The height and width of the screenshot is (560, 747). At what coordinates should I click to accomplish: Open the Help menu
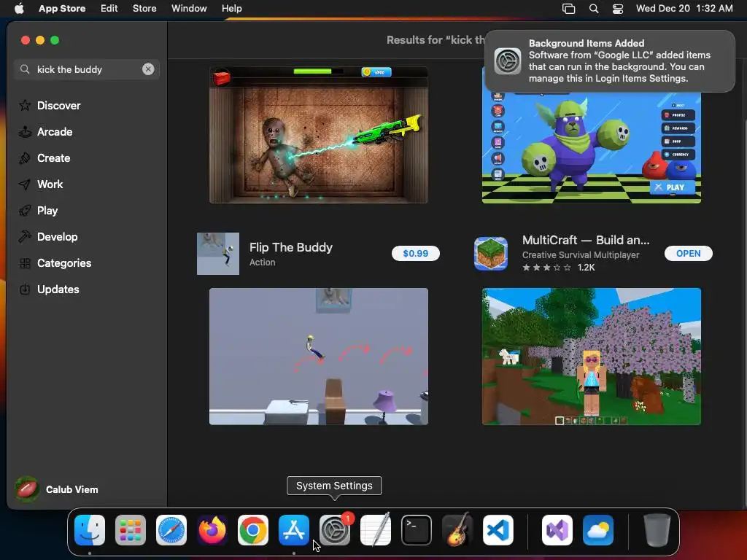click(231, 8)
